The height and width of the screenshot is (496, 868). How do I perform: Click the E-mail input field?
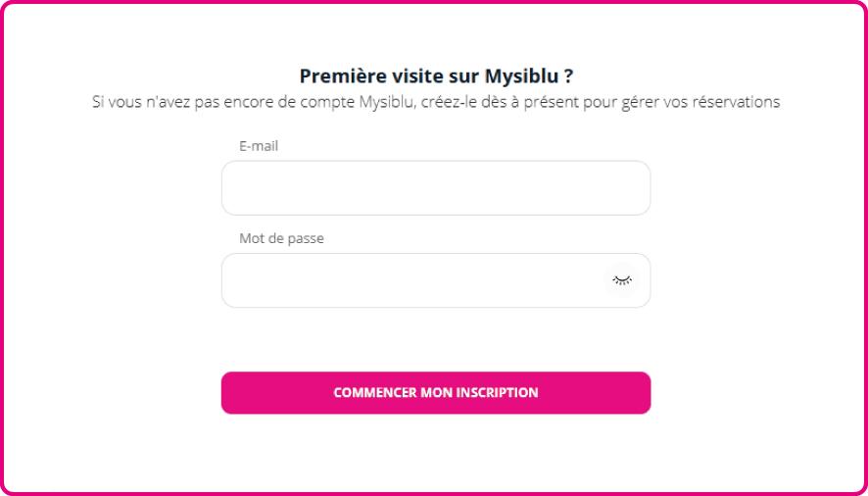tap(435, 188)
